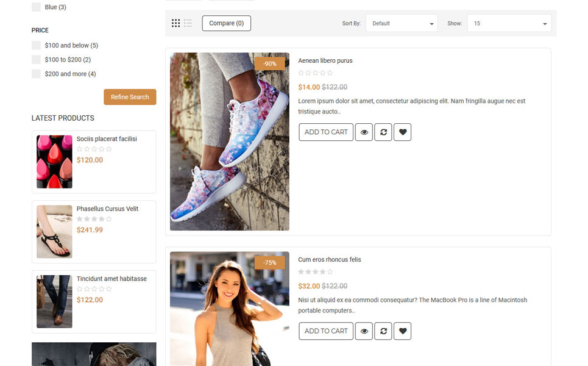588x366 pixels.
Task: Add Aenean libero purus to wishlist
Action: pyautogui.click(x=402, y=132)
